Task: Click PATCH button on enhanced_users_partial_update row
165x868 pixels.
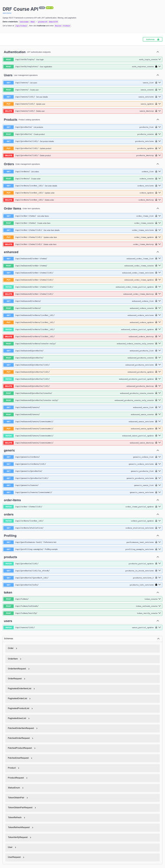Action: click(8, 436)
